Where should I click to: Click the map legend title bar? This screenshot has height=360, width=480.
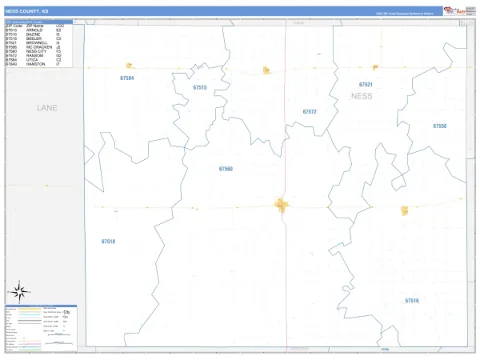[41, 306]
